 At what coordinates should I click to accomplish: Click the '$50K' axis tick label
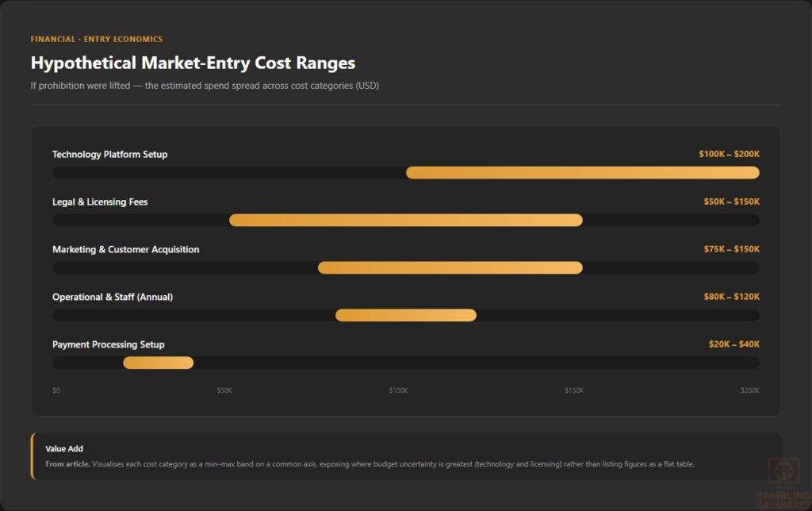(224, 390)
